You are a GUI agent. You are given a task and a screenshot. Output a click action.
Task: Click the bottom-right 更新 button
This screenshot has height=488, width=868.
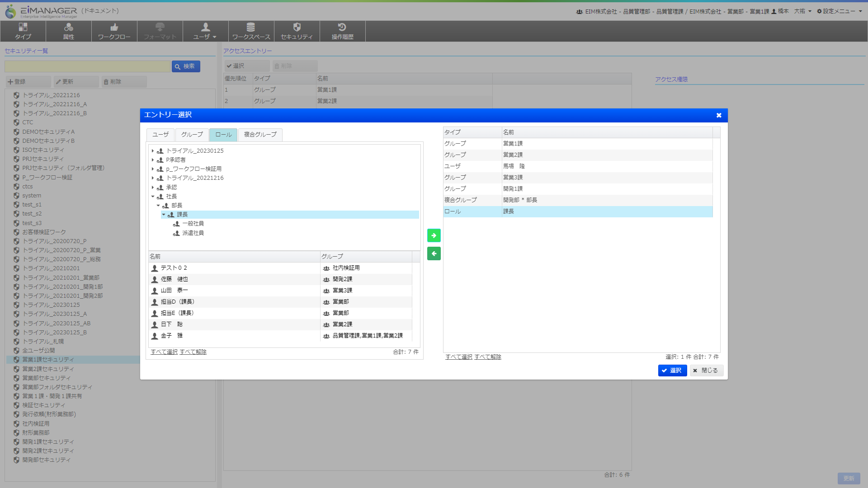click(849, 479)
